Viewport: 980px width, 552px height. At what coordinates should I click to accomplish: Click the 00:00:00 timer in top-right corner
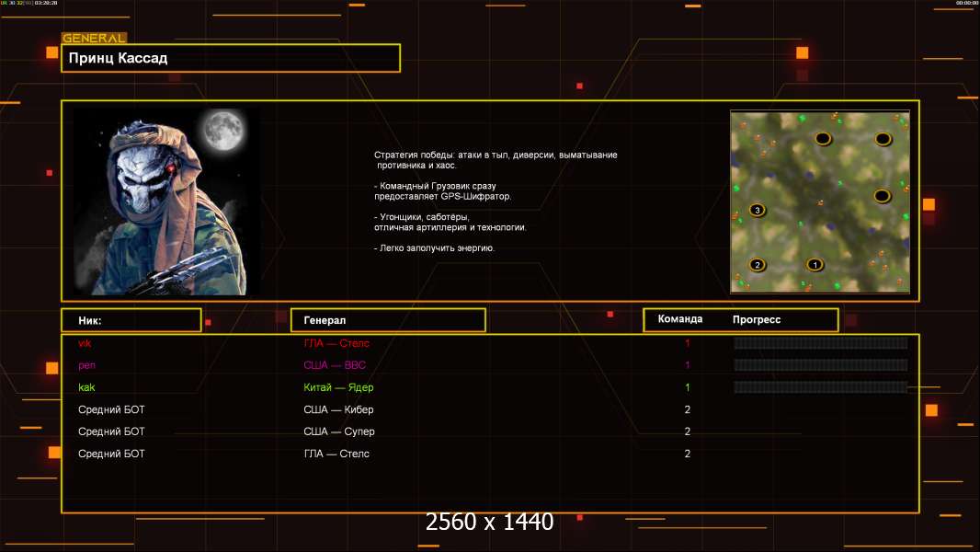[x=966, y=3]
